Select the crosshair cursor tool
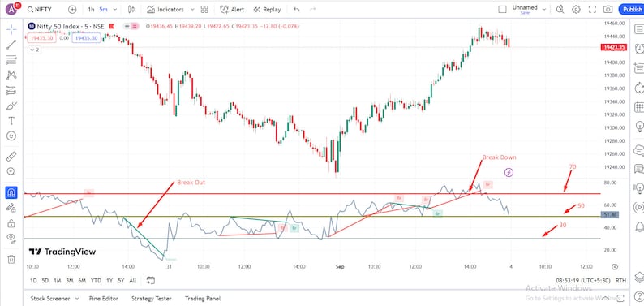The width and height of the screenshot is (644, 306). tap(11, 29)
